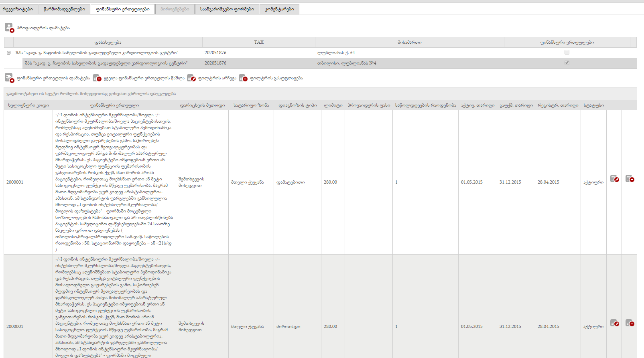Click the სტატუსი column header

tap(593, 105)
